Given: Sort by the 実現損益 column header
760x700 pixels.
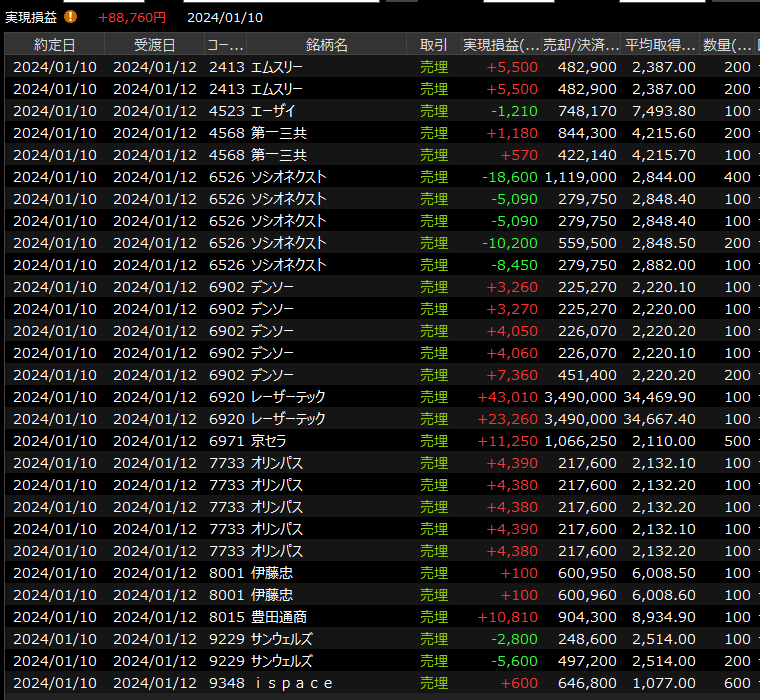Looking at the screenshot, I should [501, 45].
